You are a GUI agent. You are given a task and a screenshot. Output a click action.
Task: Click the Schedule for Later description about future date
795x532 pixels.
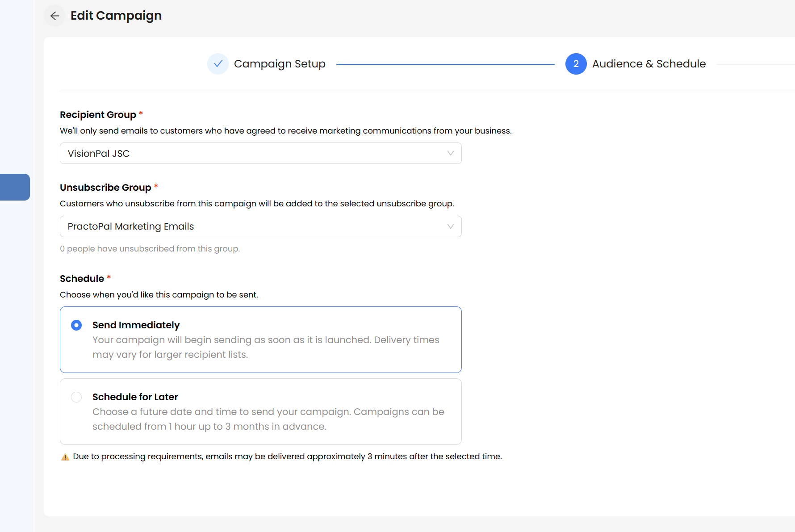[x=268, y=419]
